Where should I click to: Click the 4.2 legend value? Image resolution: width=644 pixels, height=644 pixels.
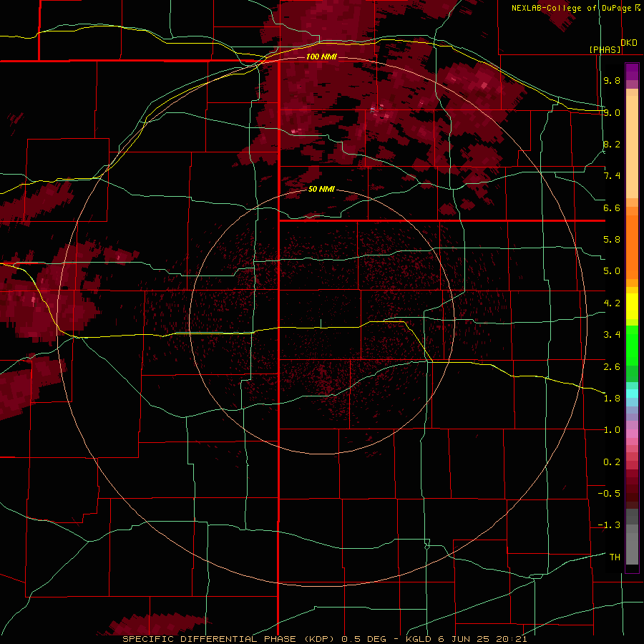(x=612, y=303)
